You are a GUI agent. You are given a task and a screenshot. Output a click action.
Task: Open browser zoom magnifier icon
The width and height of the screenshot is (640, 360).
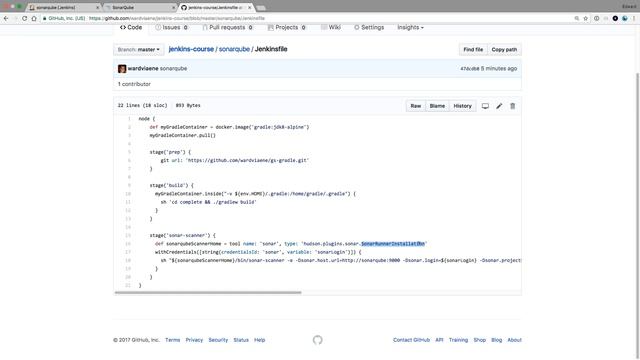coord(577,18)
